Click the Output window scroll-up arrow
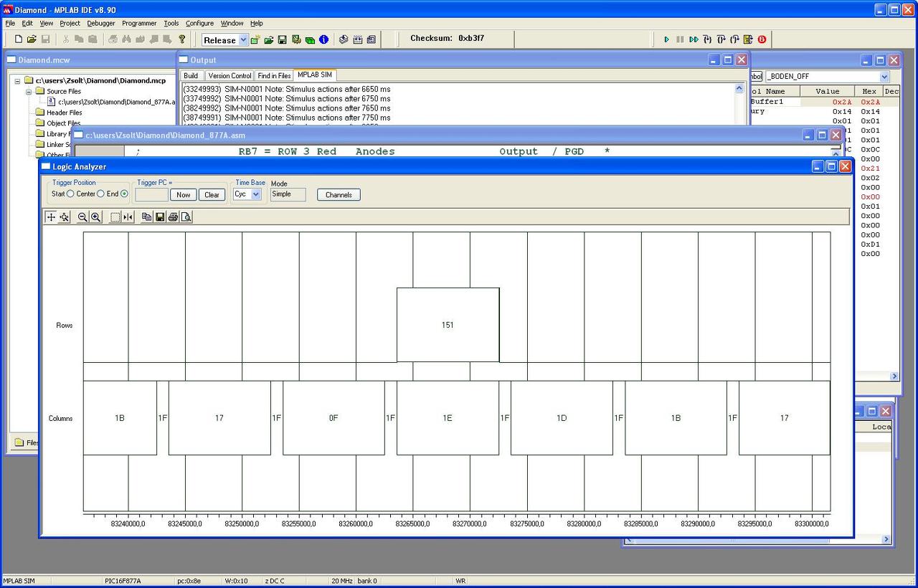Viewport: 918px width, 588px height. coord(739,88)
